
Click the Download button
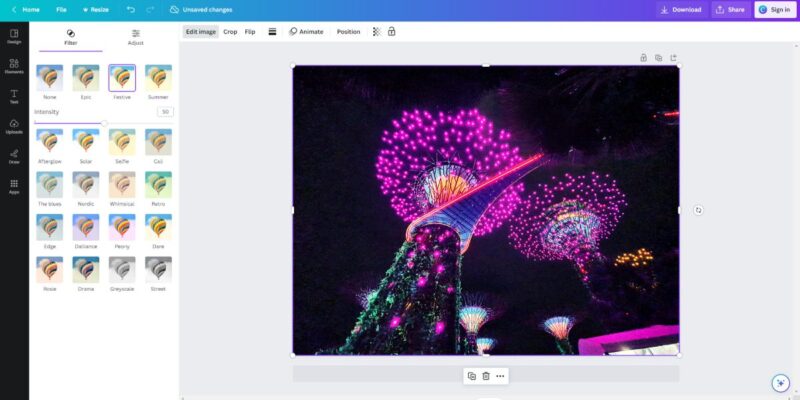(x=682, y=10)
